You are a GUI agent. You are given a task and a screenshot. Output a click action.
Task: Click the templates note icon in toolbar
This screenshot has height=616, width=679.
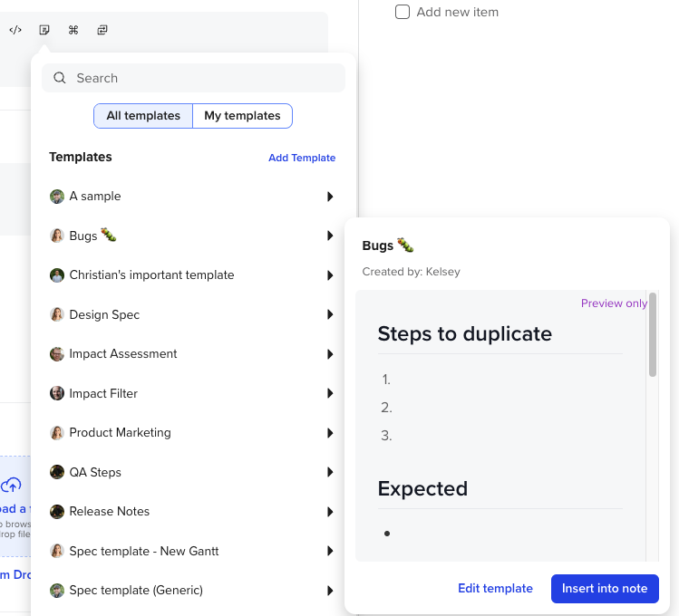coord(44,30)
